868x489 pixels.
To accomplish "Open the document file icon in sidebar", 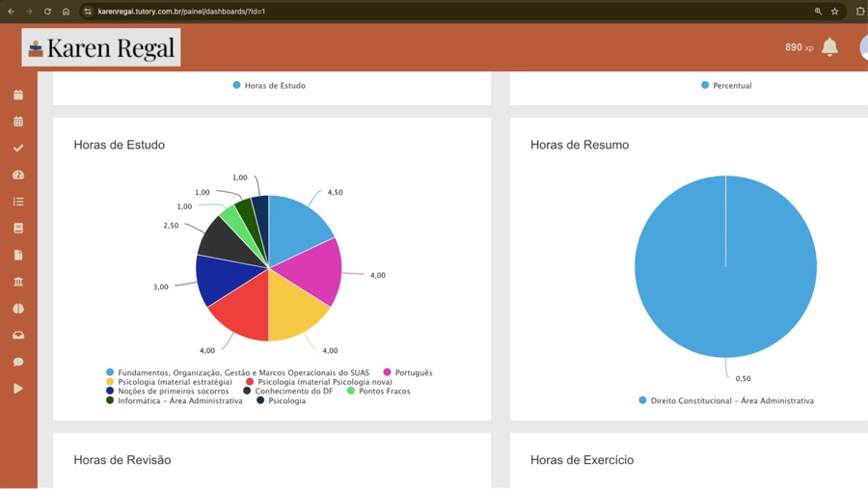I will [18, 255].
